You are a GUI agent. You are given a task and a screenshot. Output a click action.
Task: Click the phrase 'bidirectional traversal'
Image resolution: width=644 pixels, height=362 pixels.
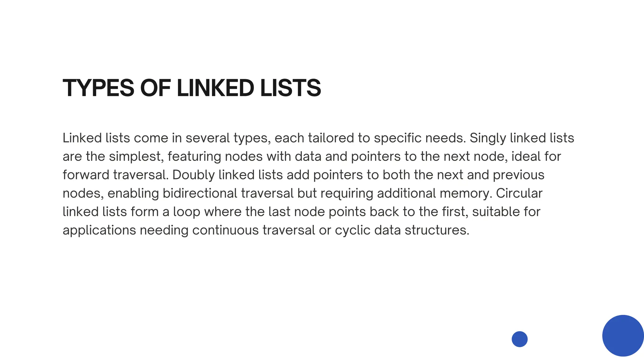pyautogui.click(x=228, y=193)
